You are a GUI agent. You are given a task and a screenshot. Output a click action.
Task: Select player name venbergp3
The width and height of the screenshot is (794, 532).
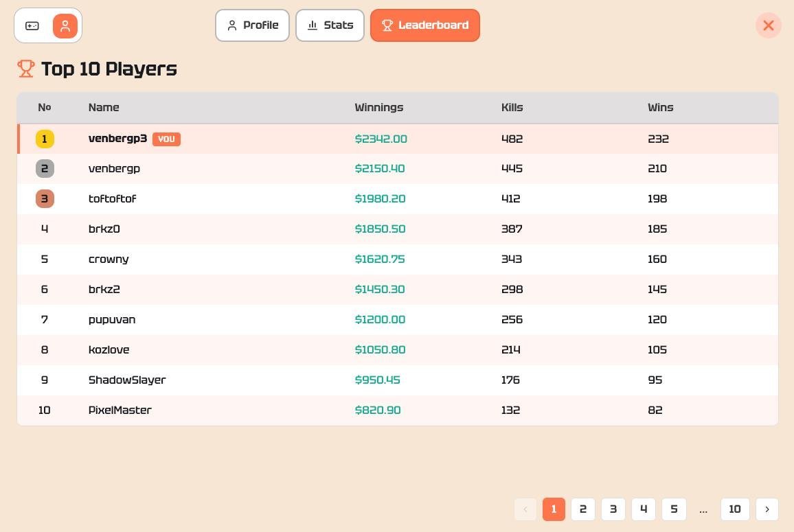[x=117, y=139]
